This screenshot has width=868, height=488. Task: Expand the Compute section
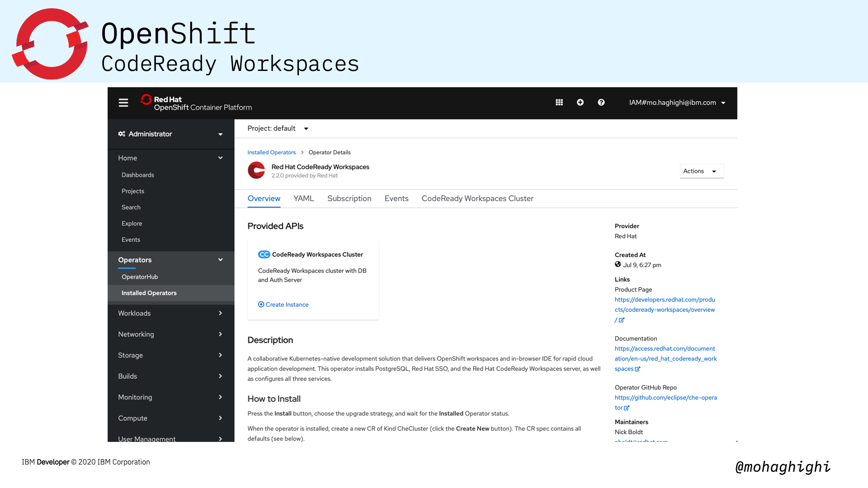pos(171,418)
